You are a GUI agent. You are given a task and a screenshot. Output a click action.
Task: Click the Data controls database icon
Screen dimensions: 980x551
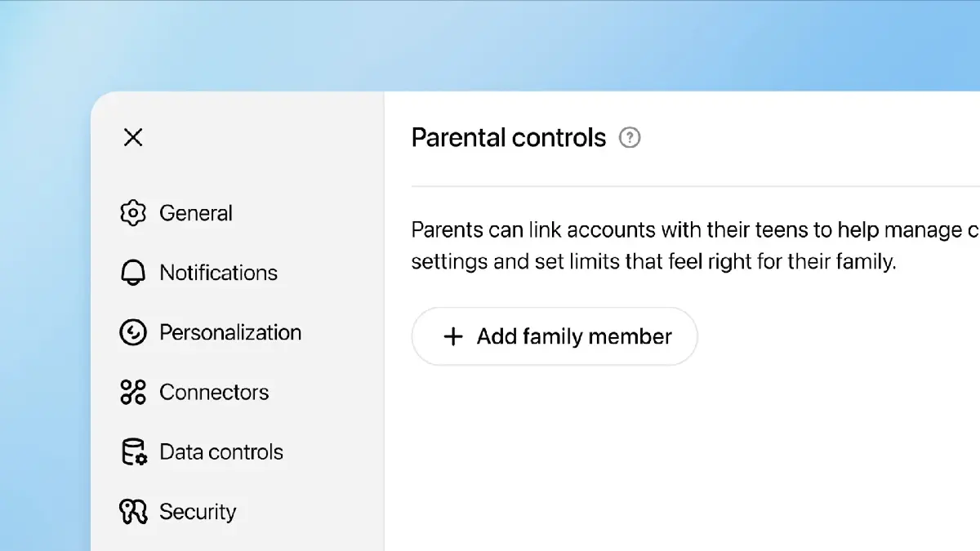pyautogui.click(x=133, y=452)
